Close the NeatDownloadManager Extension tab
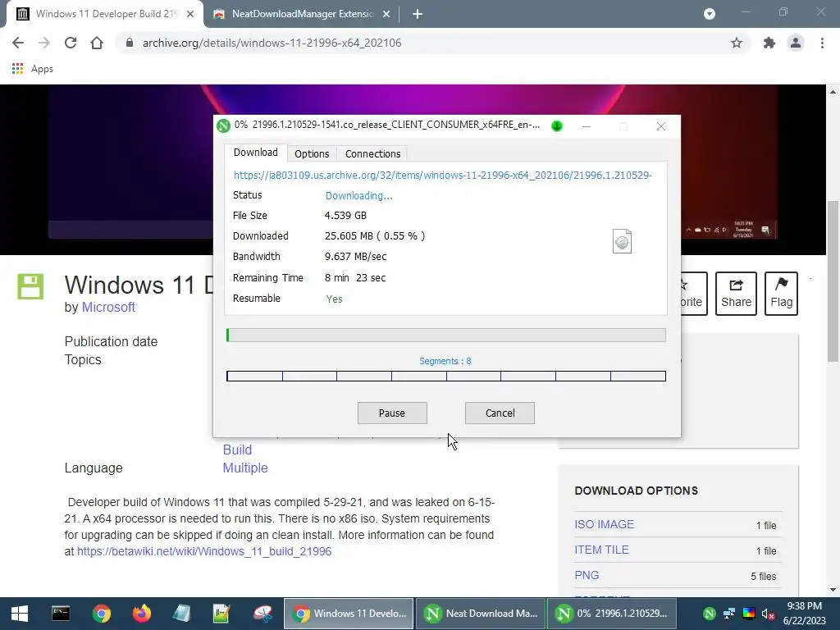 click(386, 14)
